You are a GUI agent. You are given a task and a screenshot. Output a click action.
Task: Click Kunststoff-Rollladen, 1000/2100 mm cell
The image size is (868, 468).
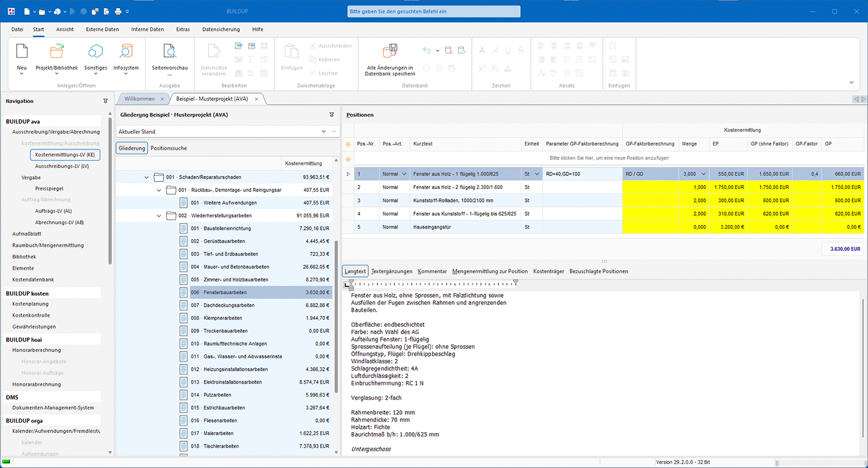(466, 200)
